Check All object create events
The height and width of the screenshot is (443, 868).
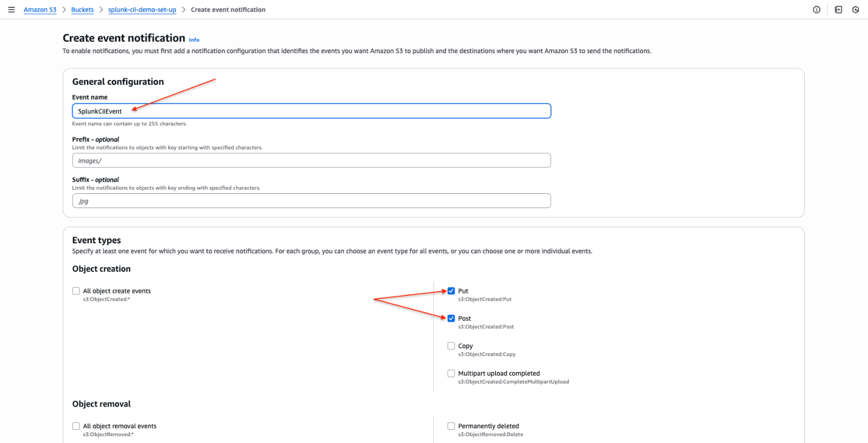coord(76,291)
